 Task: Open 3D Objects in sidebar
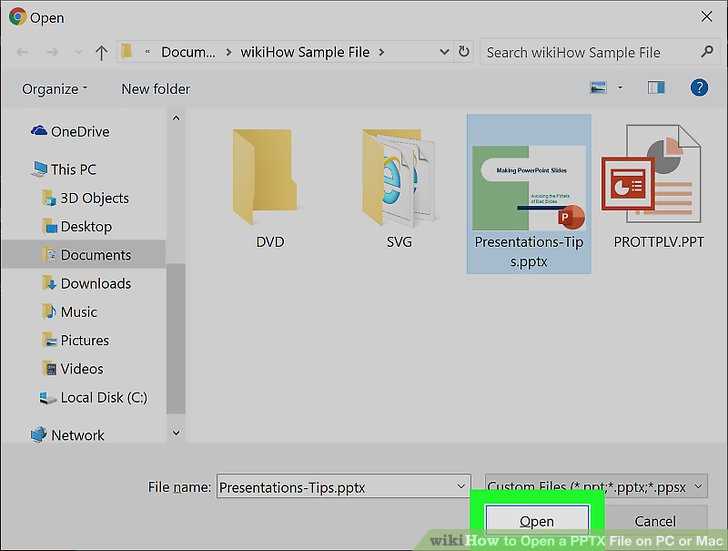tap(85, 198)
